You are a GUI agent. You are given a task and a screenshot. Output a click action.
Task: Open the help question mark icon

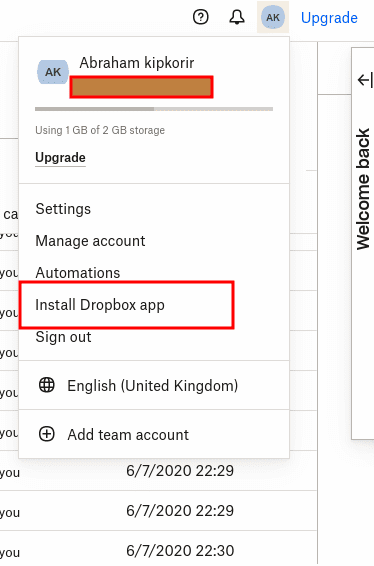point(201,17)
